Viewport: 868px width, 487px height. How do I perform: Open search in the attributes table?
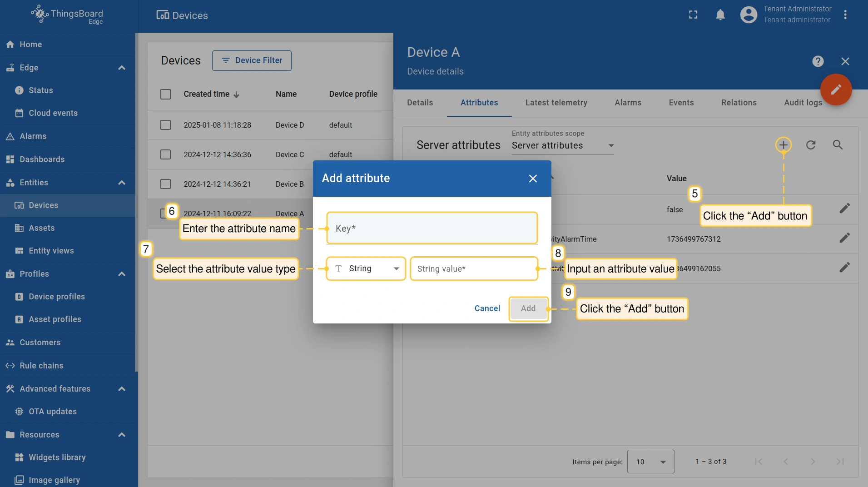point(838,145)
